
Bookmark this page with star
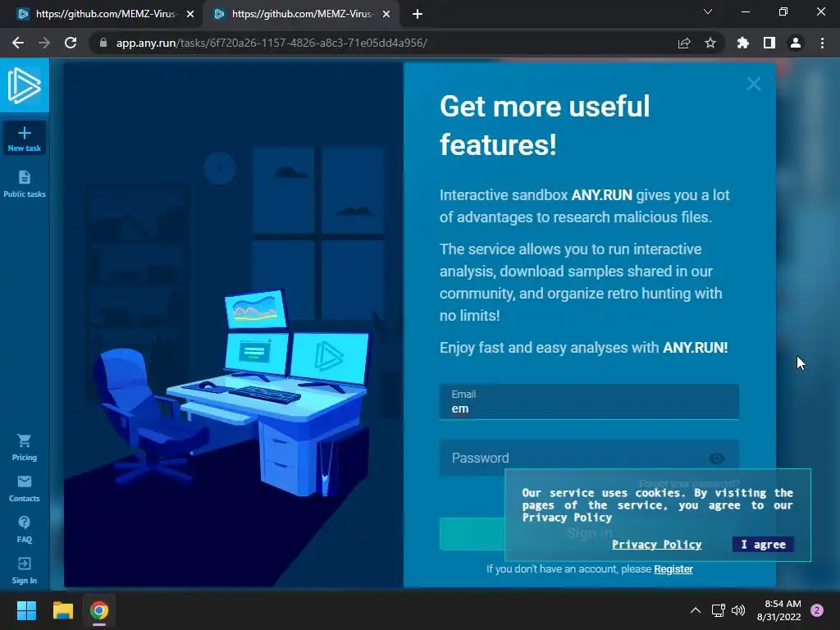click(x=710, y=43)
